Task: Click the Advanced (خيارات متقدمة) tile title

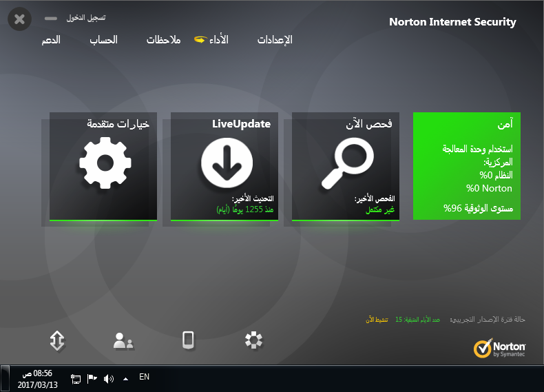Action: 118,124
